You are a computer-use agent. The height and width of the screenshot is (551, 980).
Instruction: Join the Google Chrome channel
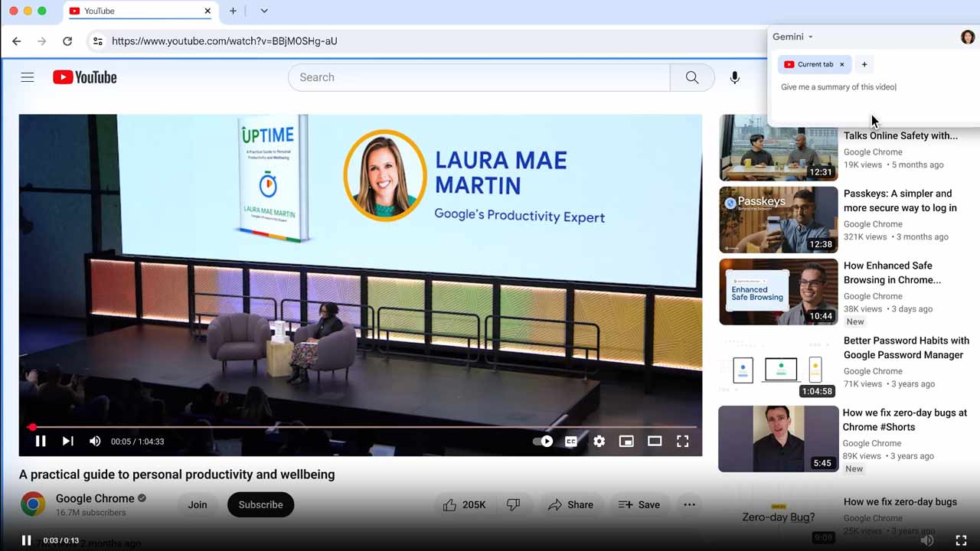click(x=198, y=504)
